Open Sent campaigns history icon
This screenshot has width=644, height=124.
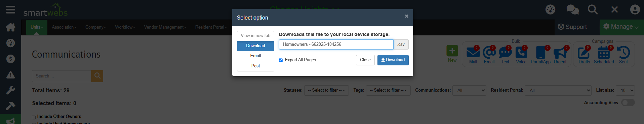click(623, 53)
